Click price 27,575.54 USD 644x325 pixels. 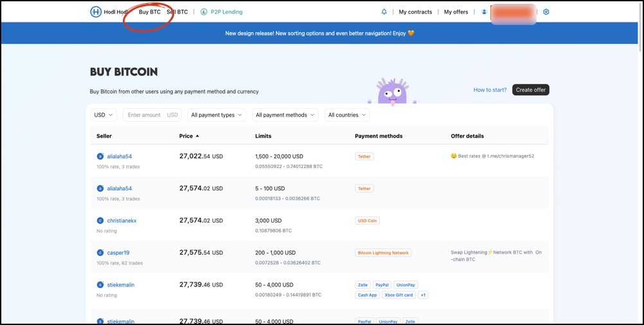point(201,252)
